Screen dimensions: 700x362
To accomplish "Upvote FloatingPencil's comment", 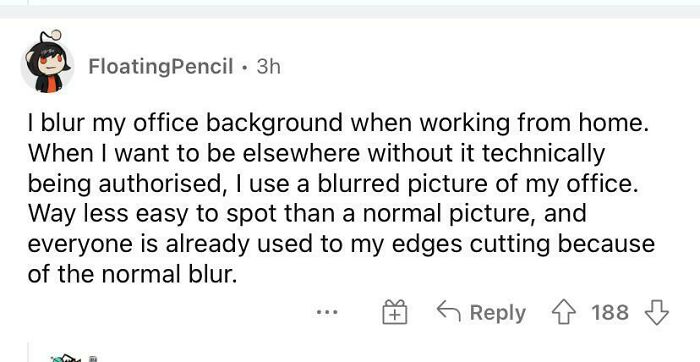I will (x=564, y=312).
